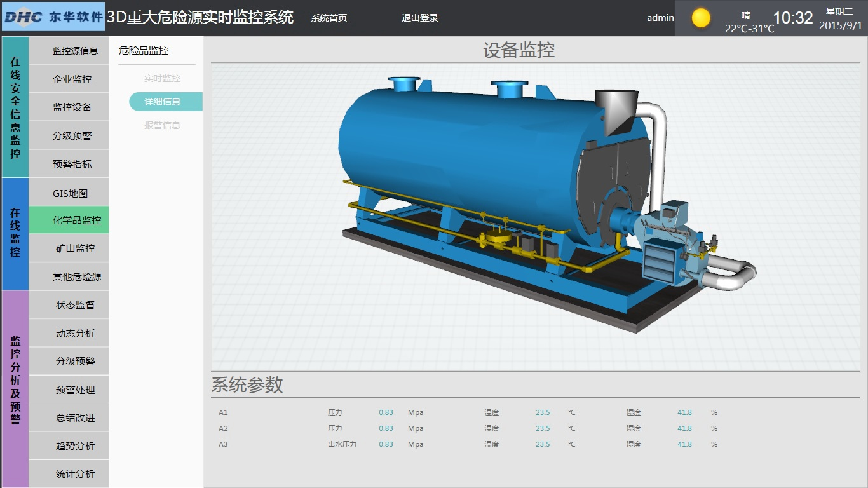Click 退出登录 to log out
868x488 pixels.
[420, 18]
